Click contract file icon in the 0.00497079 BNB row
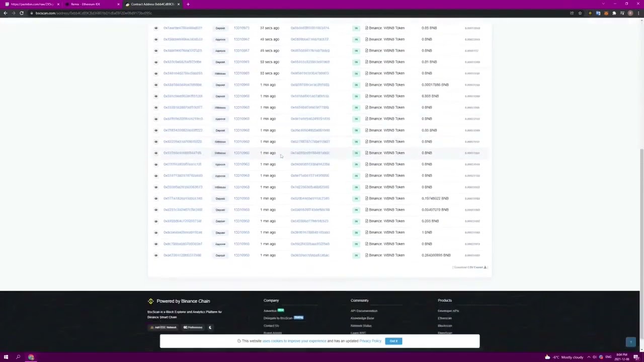The width and height of the screenshot is (644, 362). click(367, 210)
